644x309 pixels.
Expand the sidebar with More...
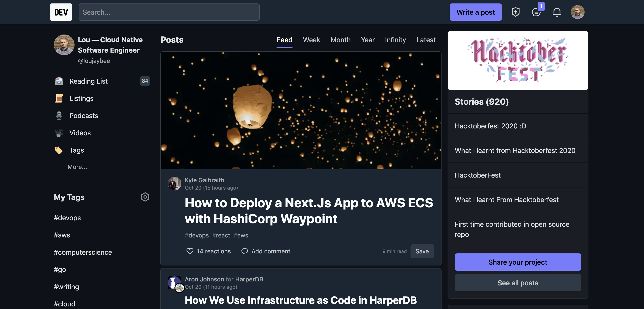click(77, 167)
